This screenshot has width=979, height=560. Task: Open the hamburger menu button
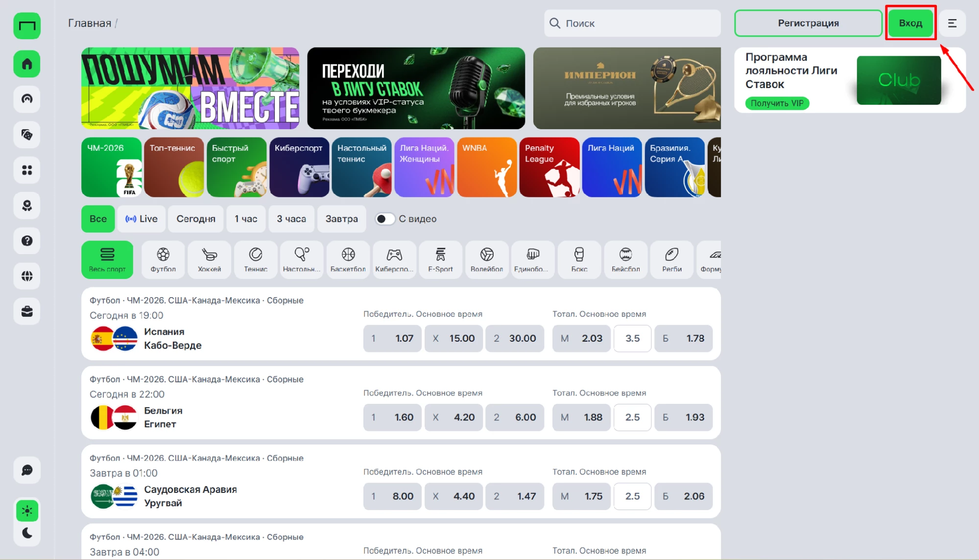point(952,23)
